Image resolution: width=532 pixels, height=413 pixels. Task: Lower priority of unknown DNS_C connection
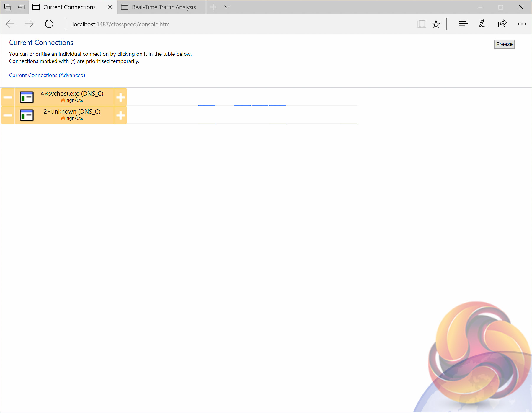[8, 115]
